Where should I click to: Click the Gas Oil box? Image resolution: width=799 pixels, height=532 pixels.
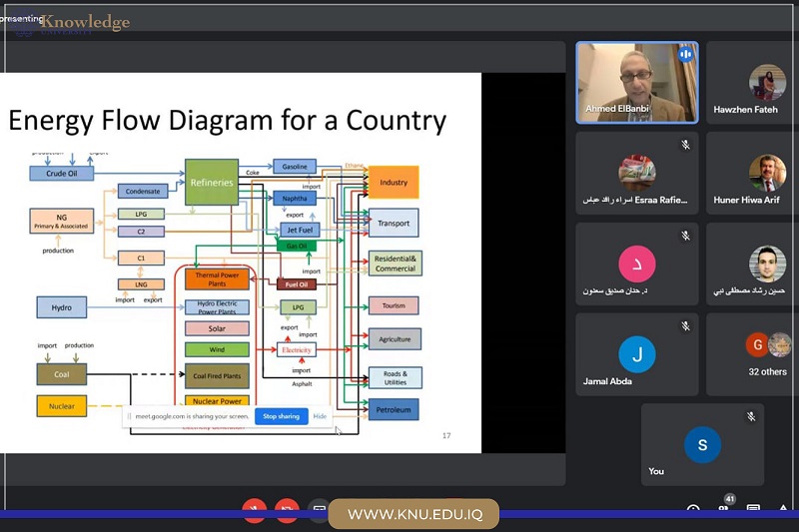click(297, 247)
